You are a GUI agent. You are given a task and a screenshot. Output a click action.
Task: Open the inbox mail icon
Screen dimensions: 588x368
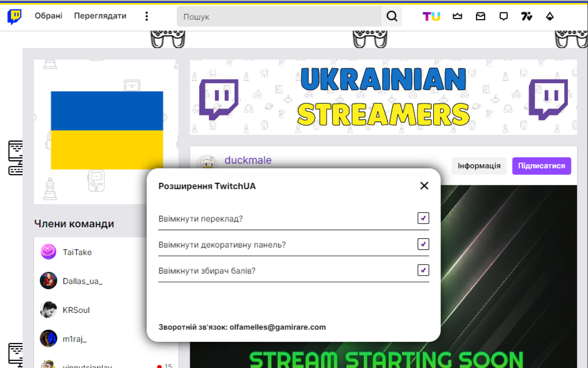click(481, 16)
